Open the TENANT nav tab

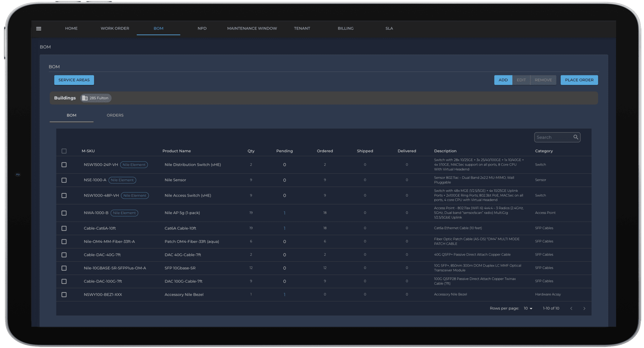(x=302, y=28)
